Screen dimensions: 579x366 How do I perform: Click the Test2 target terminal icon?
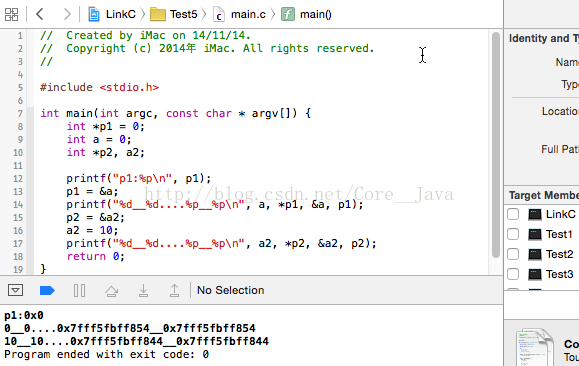click(535, 254)
